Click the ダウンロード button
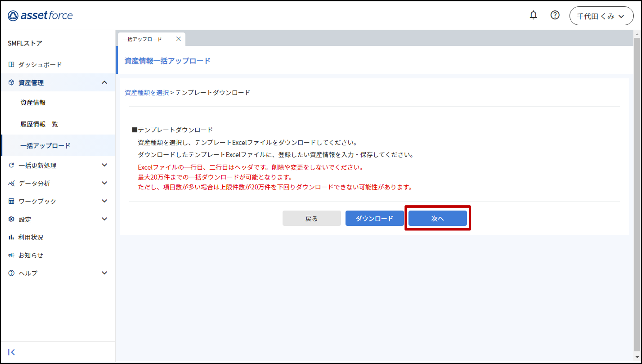Image resolution: width=642 pixels, height=364 pixels. point(374,218)
